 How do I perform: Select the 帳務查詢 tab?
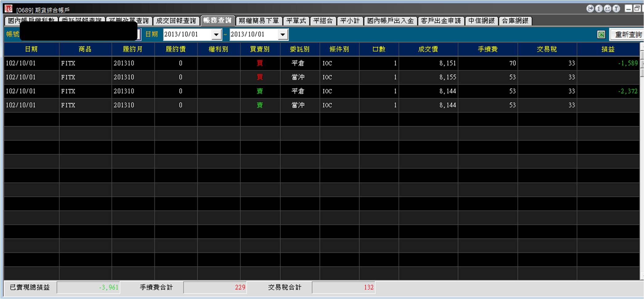point(218,20)
